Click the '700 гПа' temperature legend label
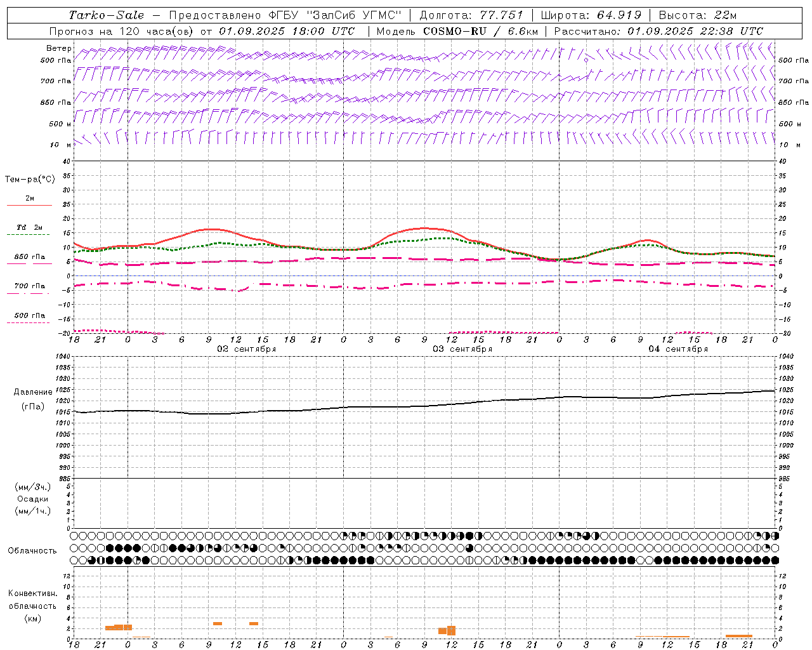The image size is (812, 650). click(30, 286)
